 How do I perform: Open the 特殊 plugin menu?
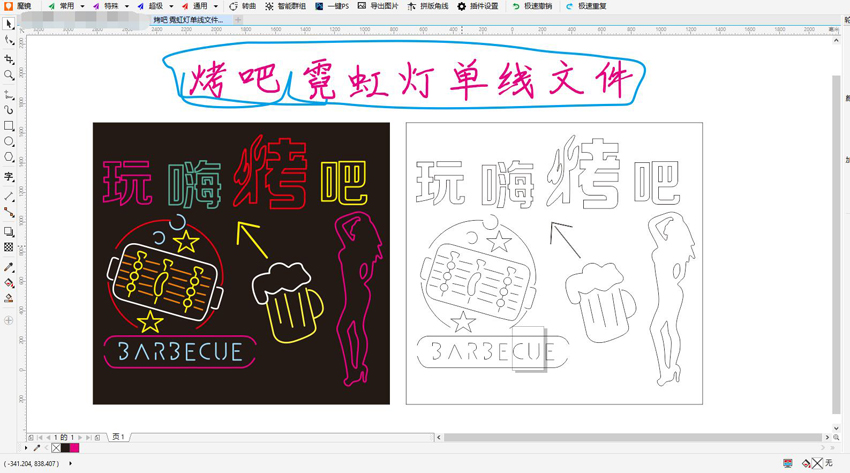[x=106, y=6]
